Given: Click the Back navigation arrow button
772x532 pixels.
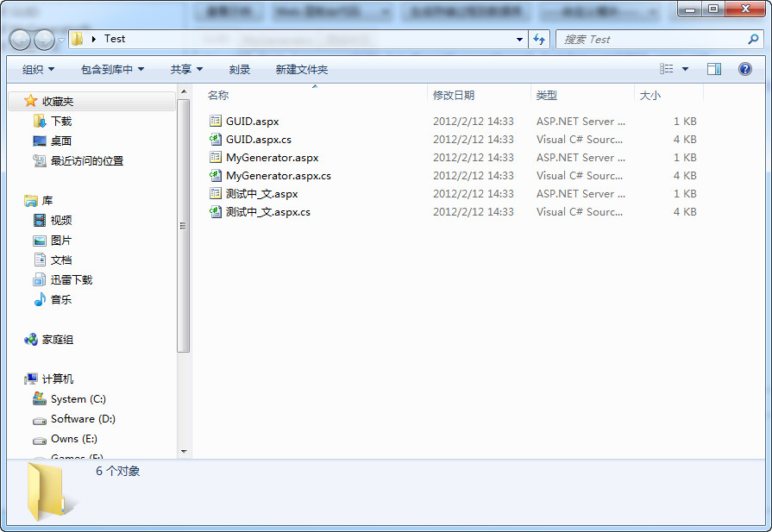Looking at the screenshot, I should click(20, 40).
